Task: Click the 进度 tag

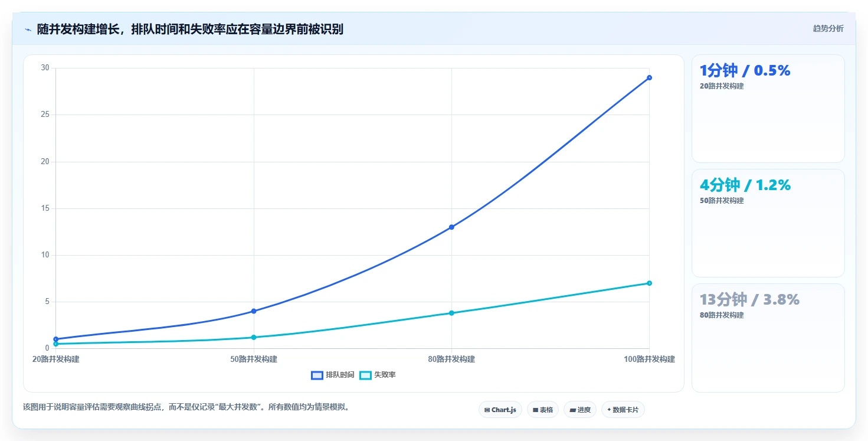Action: [x=580, y=410]
